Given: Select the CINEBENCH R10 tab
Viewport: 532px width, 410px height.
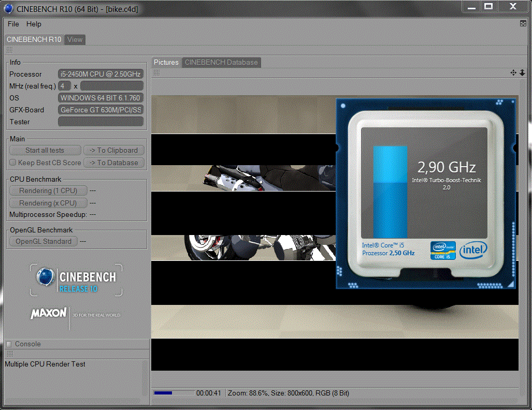Looking at the screenshot, I should (x=34, y=39).
